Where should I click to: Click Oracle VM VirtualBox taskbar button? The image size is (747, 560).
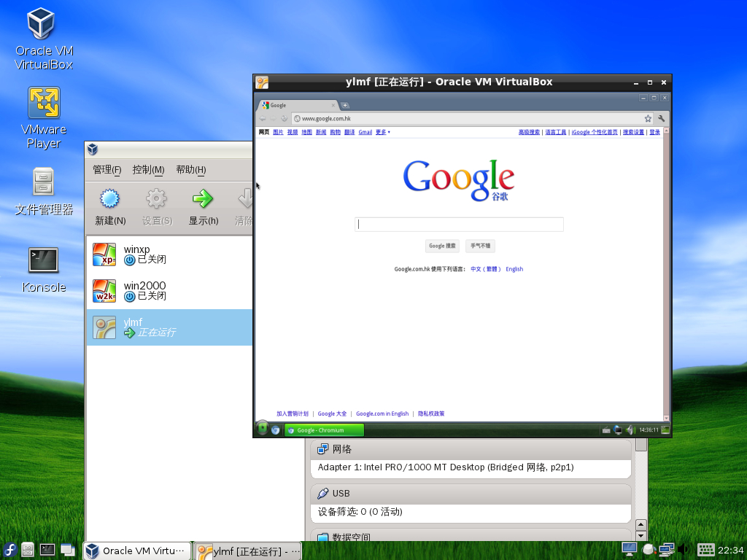pyautogui.click(x=137, y=551)
